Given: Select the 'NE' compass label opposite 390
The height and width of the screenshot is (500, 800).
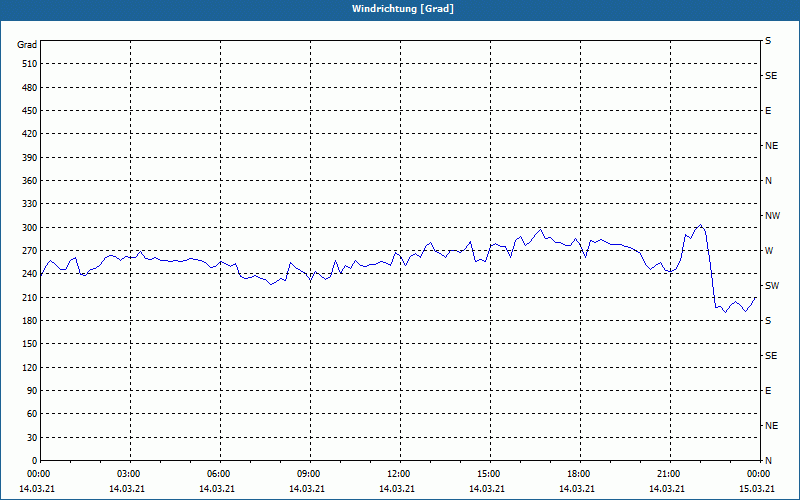Looking at the screenshot, I should (771, 146).
